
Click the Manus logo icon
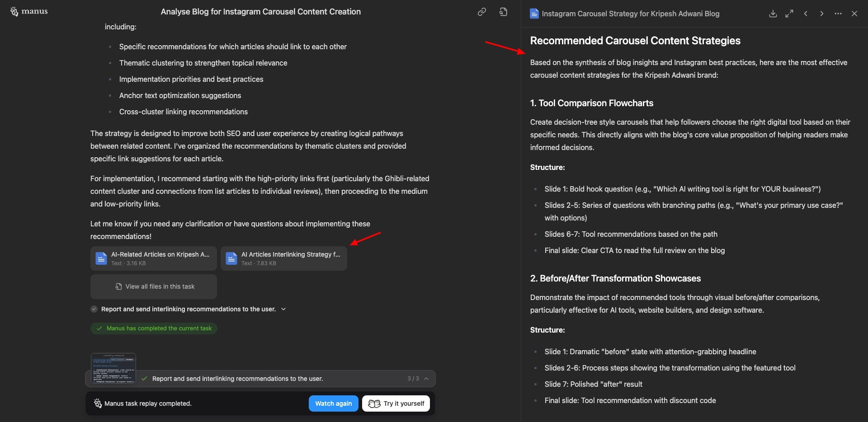(14, 12)
